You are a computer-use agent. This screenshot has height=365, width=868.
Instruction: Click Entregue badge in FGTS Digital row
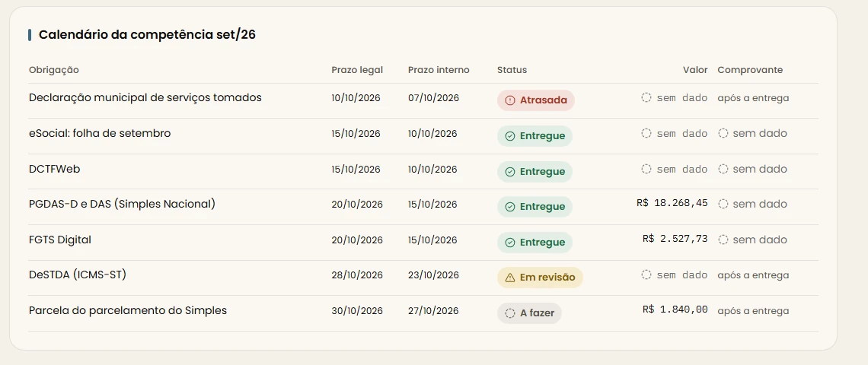coord(535,243)
